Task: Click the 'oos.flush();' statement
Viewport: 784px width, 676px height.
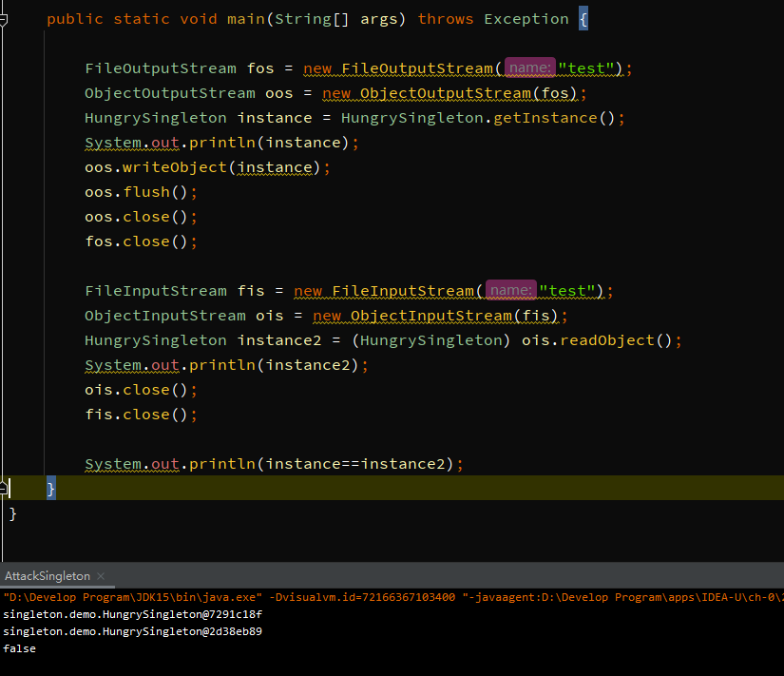Action: tap(141, 192)
